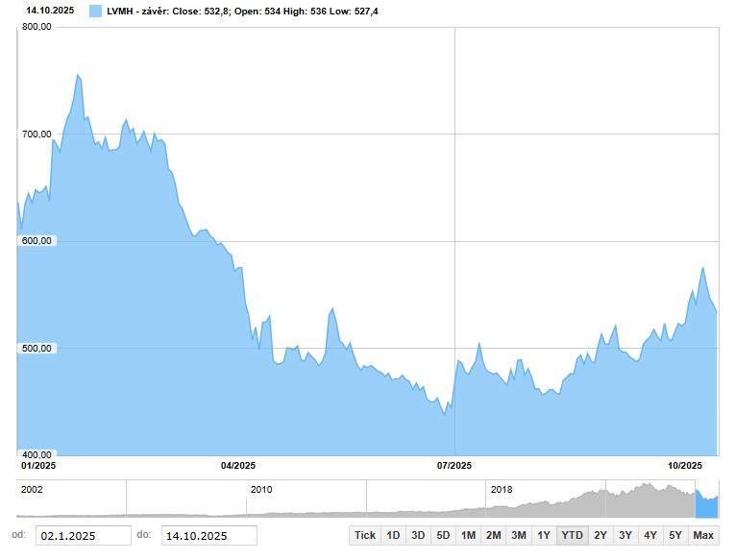Choose the 5D time range
735x560 pixels.
(443, 535)
